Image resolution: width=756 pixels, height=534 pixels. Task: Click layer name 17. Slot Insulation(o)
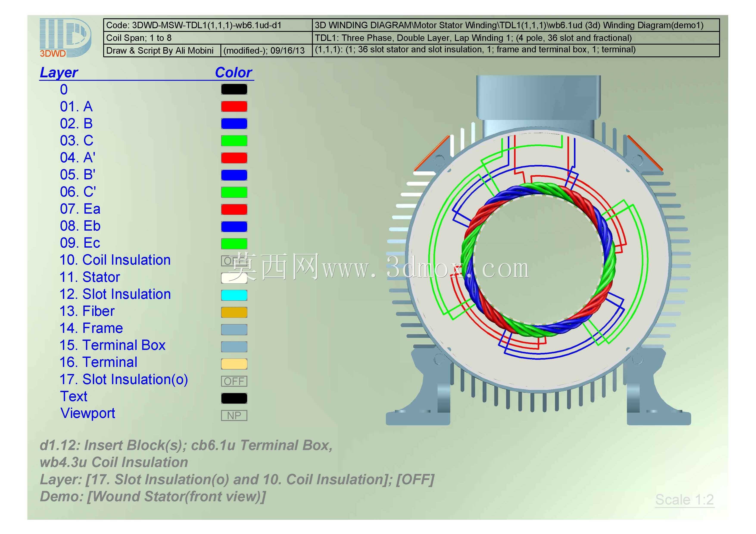click(123, 380)
